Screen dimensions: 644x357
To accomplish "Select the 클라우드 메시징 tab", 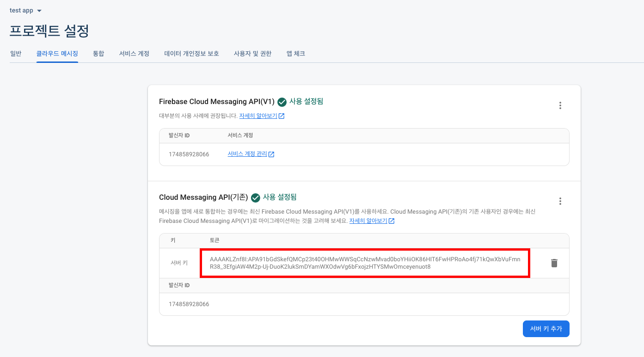I will pos(57,54).
